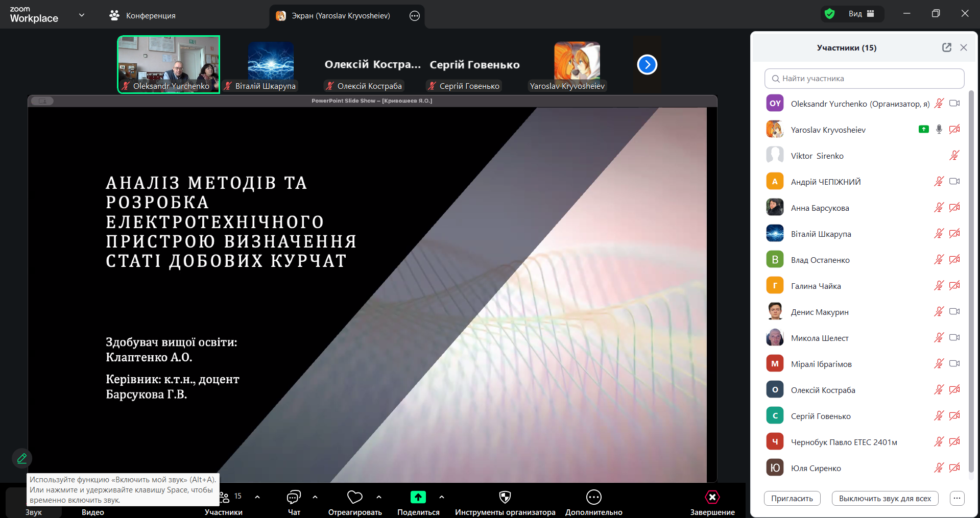Click the Пригласить button
Viewport: 980px width, 518px height.
(792, 499)
